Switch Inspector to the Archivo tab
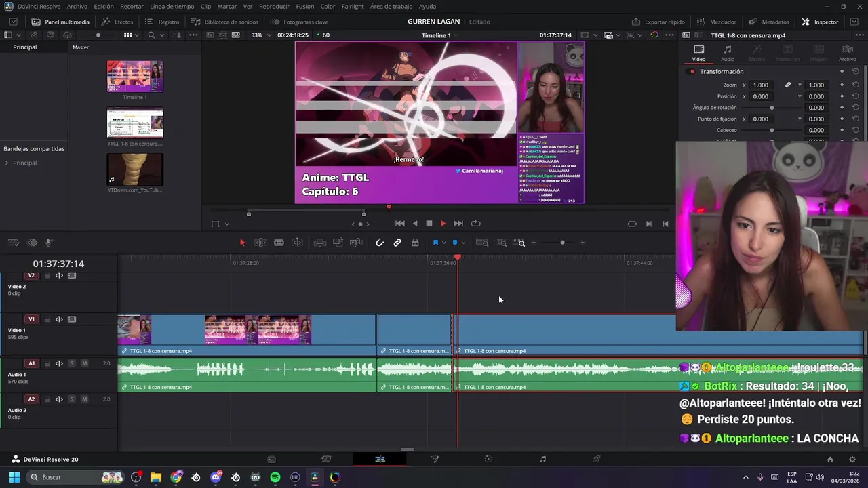868x488 pixels. 848,54
